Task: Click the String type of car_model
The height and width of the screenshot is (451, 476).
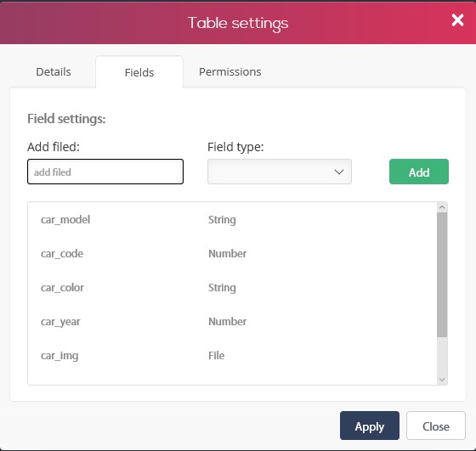Action: (222, 220)
